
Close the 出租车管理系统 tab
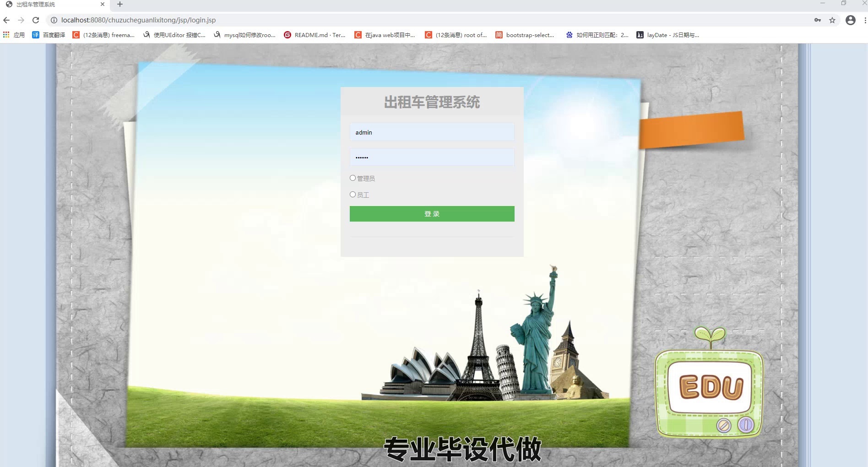[x=103, y=4]
